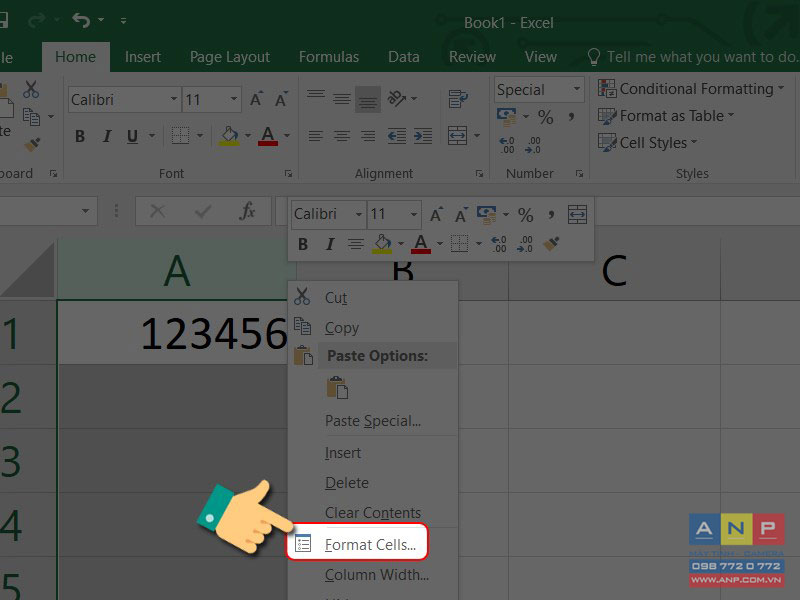Image resolution: width=800 pixels, height=600 pixels.
Task: Select the ribbon Format Painter brush
Action: tap(32, 144)
